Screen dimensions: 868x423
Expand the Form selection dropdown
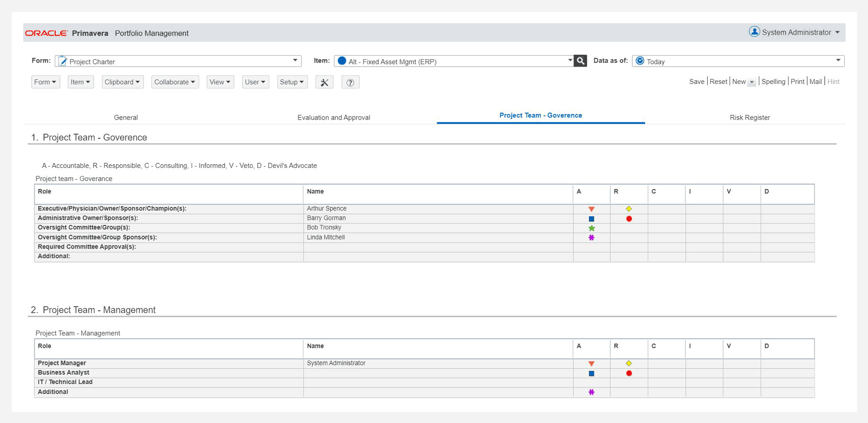[x=295, y=61]
